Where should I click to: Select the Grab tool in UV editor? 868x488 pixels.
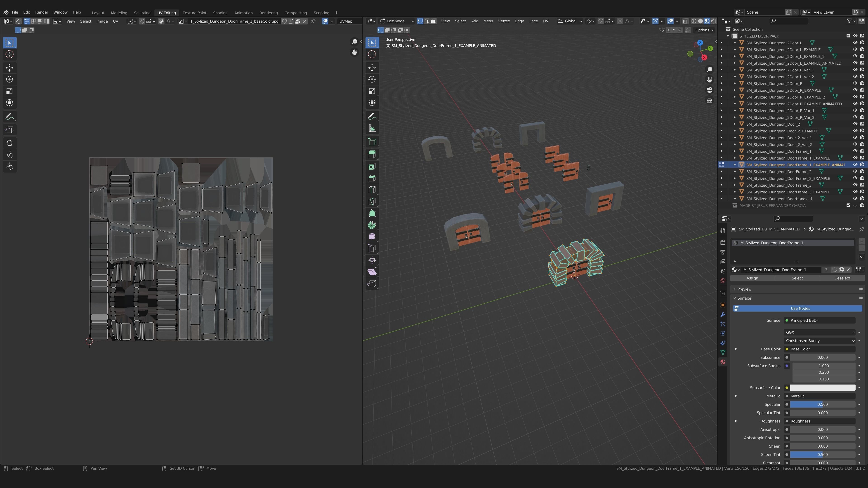click(x=9, y=143)
